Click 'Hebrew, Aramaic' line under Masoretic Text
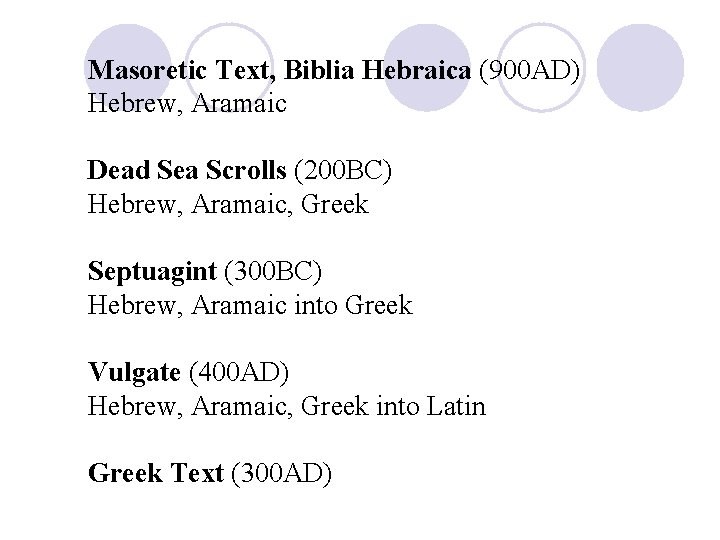 pyautogui.click(x=187, y=102)
